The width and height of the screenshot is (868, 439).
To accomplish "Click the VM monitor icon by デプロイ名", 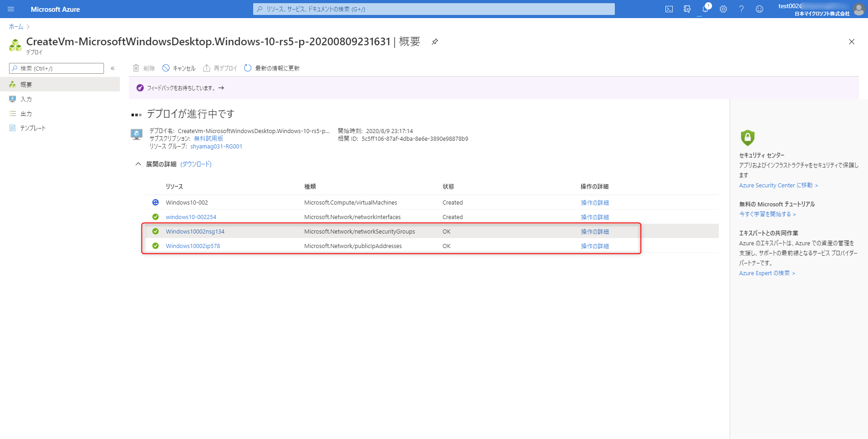I will point(137,134).
